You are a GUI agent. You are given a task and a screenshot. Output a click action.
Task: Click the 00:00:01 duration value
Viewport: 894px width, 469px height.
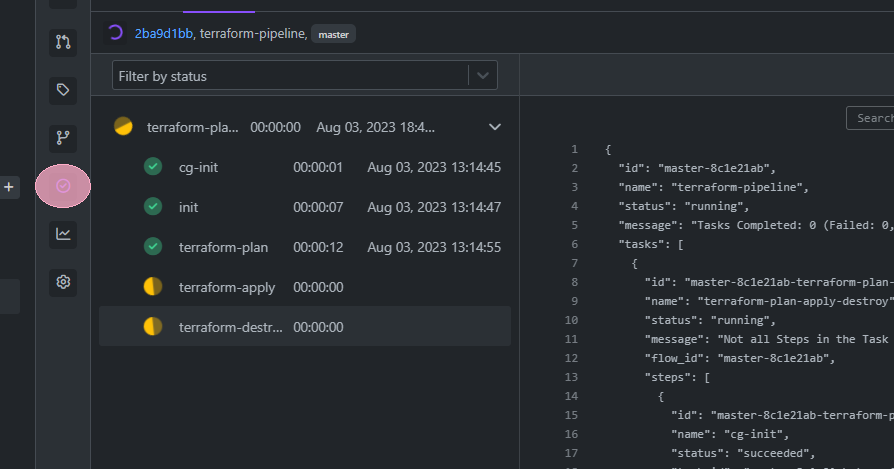click(x=318, y=167)
